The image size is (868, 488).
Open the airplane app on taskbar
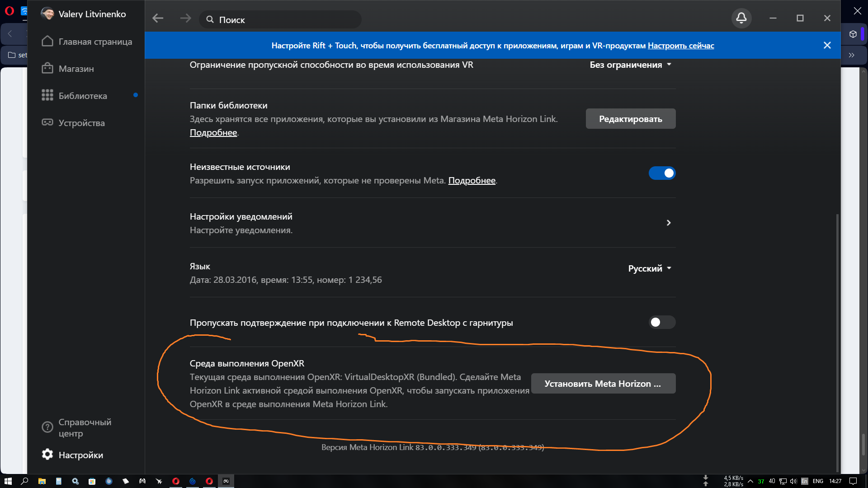tap(159, 481)
